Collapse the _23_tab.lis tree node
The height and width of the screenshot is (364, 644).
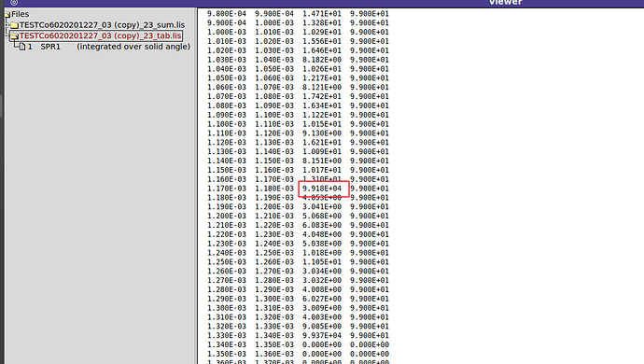click(7, 35)
